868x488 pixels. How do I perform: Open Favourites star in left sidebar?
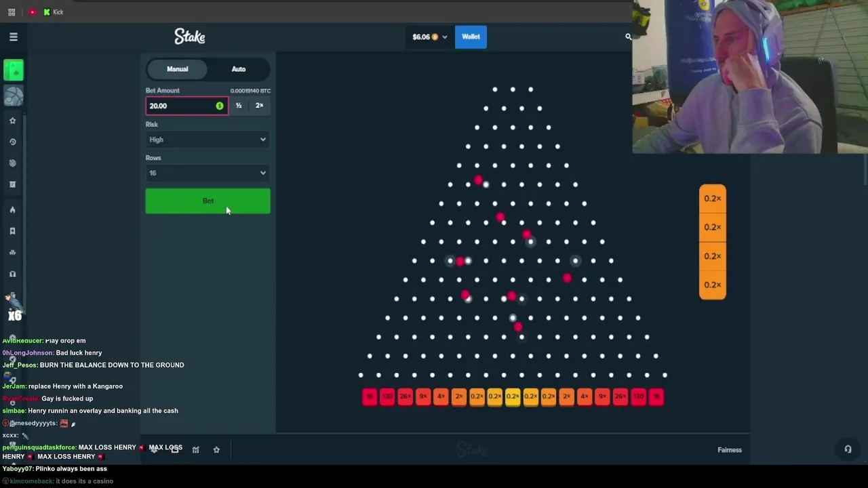[x=12, y=121]
